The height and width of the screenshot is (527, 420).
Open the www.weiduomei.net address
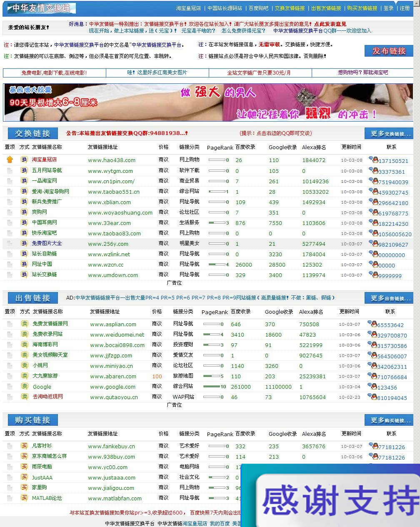pos(117,335)
